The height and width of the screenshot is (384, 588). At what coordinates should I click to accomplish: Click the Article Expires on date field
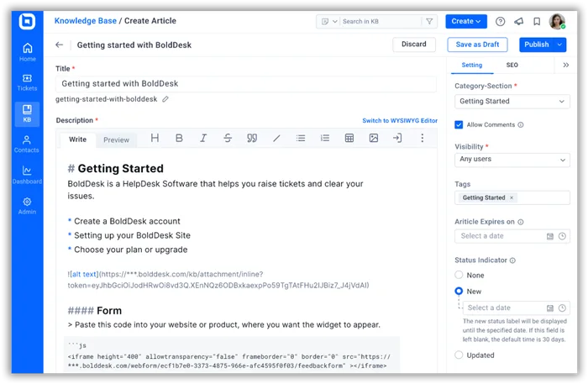tap(512, 236)
